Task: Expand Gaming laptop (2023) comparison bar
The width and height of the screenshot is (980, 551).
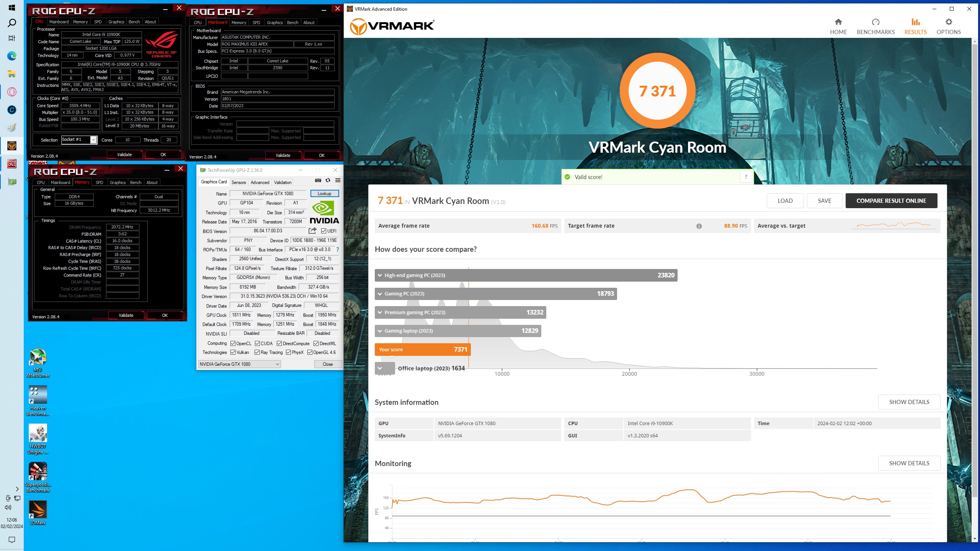Action: click(458, 331)
